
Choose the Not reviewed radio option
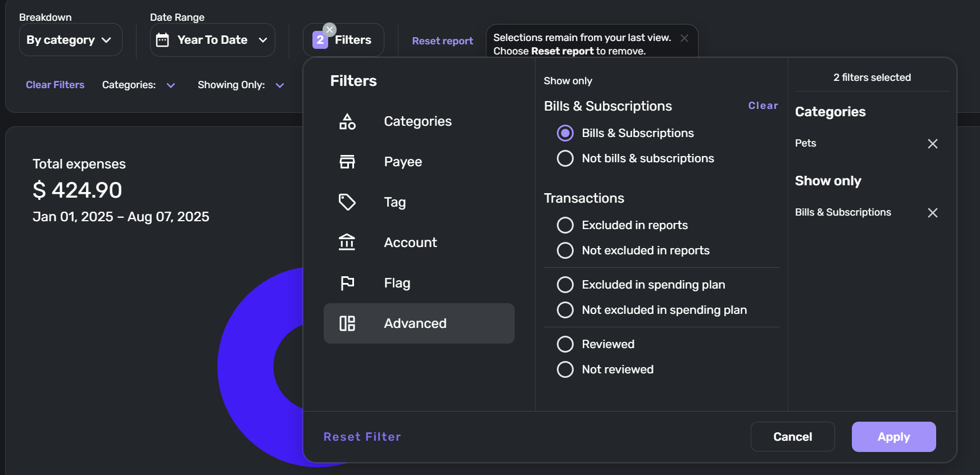(565, 369)
